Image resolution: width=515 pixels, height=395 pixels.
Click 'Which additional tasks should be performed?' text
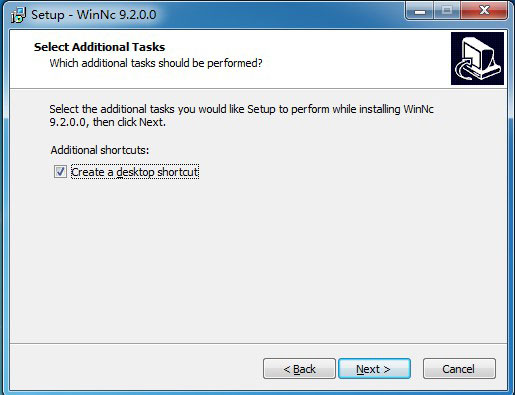(x=156, y=63)
